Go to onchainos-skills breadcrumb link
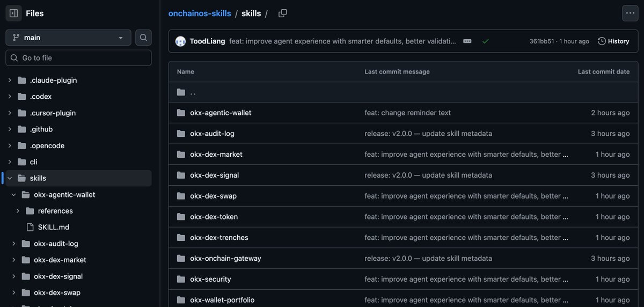The image size is (644, 307). point(200,13)
